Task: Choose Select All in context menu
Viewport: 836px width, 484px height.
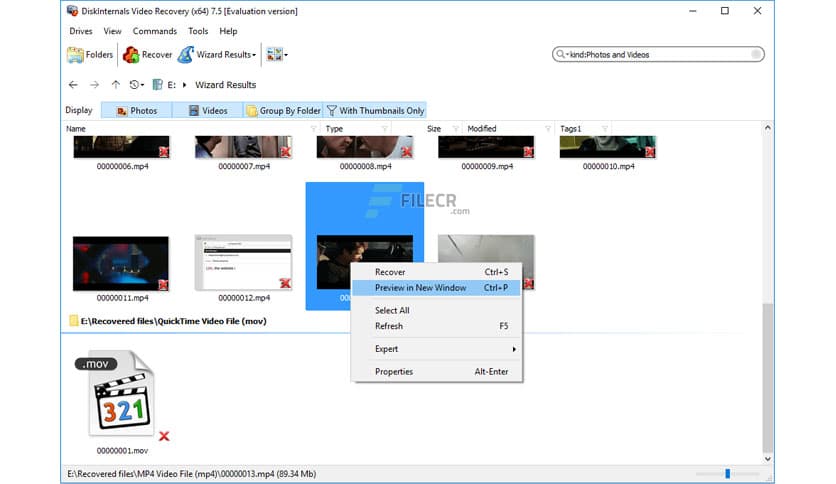Action: point(436,310)
